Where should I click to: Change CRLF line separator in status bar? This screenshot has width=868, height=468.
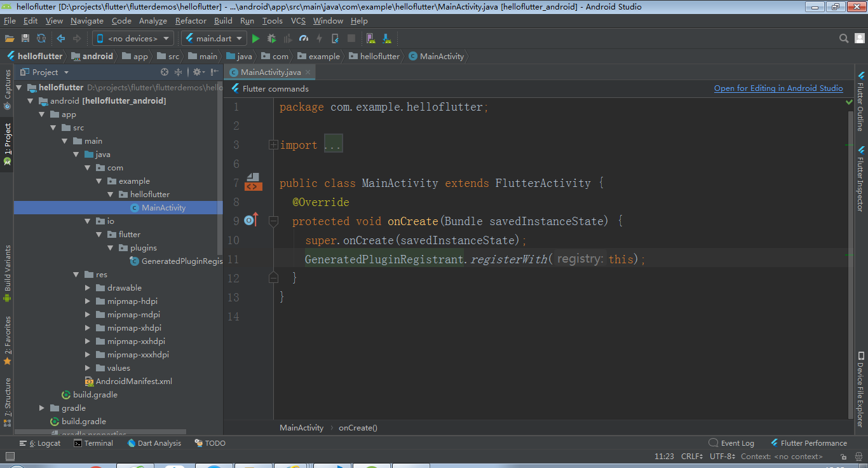coord(692,456)
